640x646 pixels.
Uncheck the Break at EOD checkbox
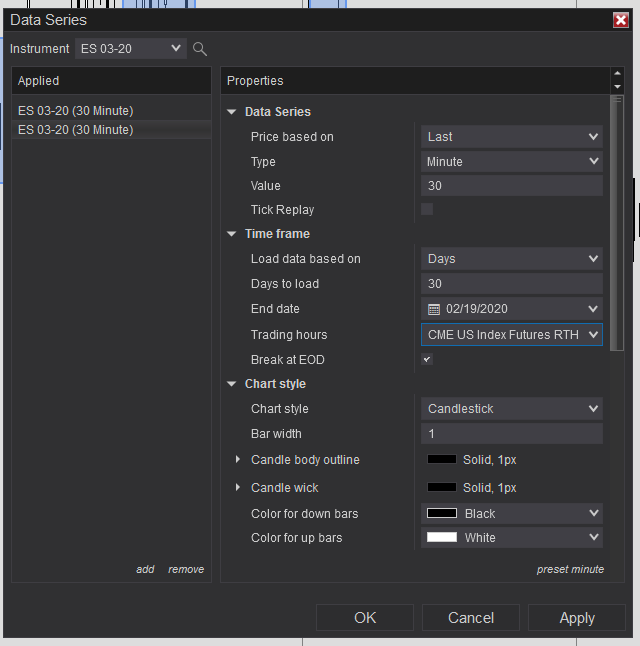(x=427, y=359)
